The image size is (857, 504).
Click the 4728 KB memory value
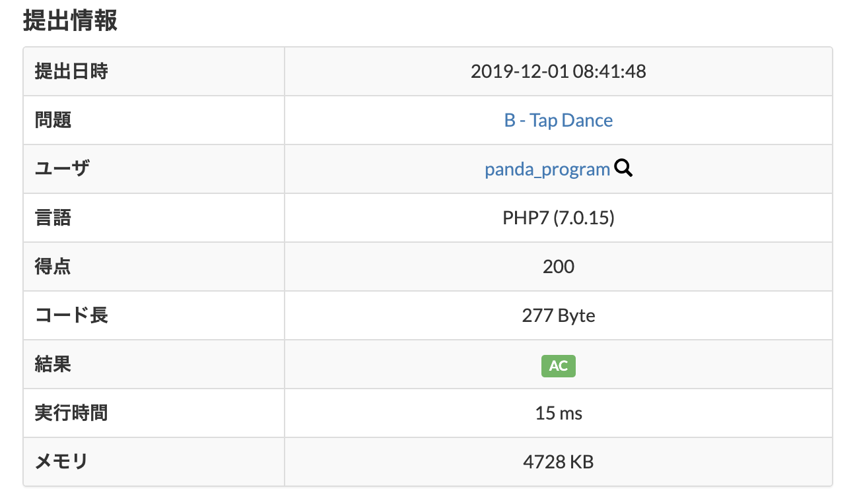[558, 462]
